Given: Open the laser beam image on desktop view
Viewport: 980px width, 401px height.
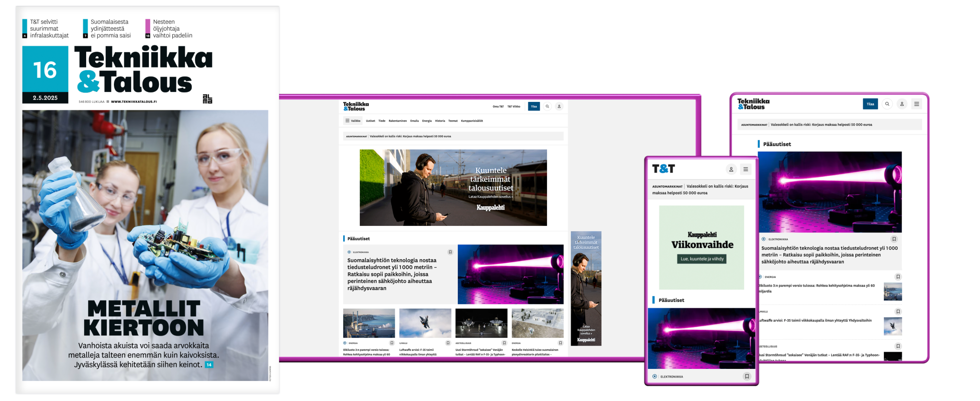Looking at the screenshot, I should point(511,274).
